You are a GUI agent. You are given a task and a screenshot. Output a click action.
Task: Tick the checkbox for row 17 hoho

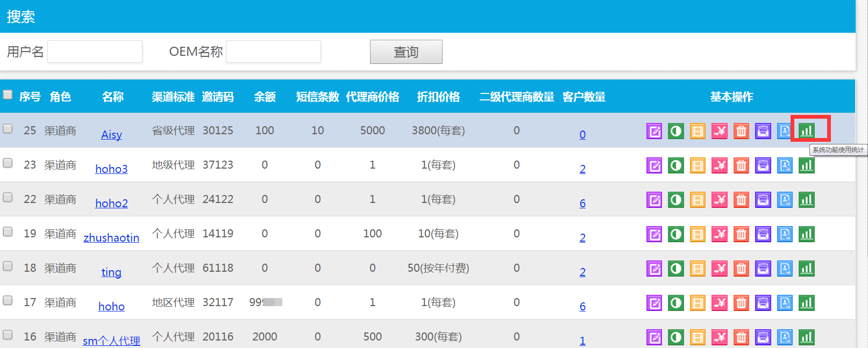[x=8, y=301]
